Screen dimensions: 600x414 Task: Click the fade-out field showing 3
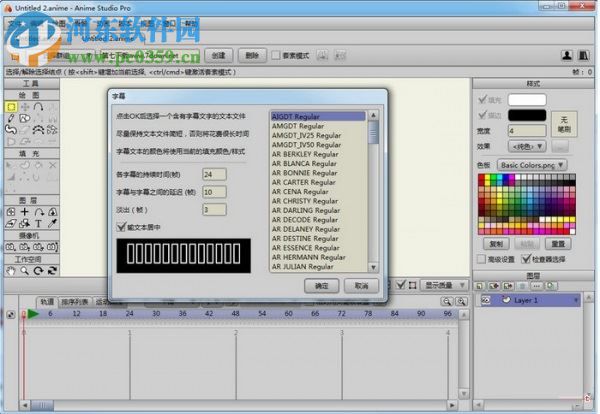(214, 210)
